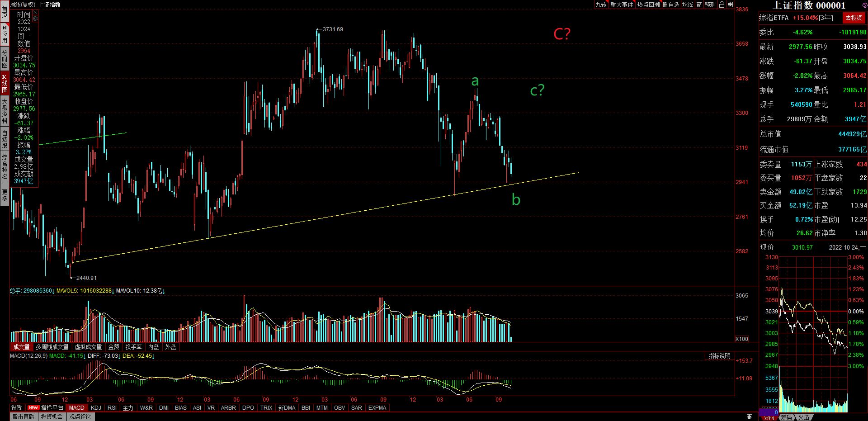Open the 综指ETFA fund link
This screenshot has width=868, height=421.
click(774, 18)
